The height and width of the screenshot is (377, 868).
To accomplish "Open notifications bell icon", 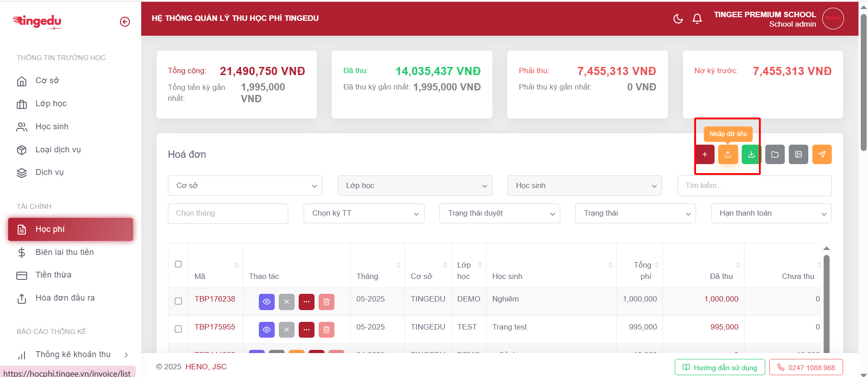I will point(697,19).
